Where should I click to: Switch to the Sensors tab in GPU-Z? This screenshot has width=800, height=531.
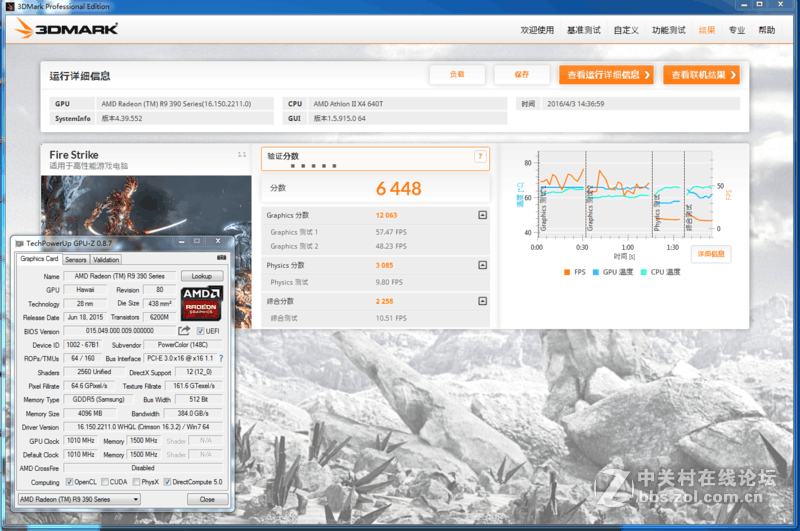(76, 260)
